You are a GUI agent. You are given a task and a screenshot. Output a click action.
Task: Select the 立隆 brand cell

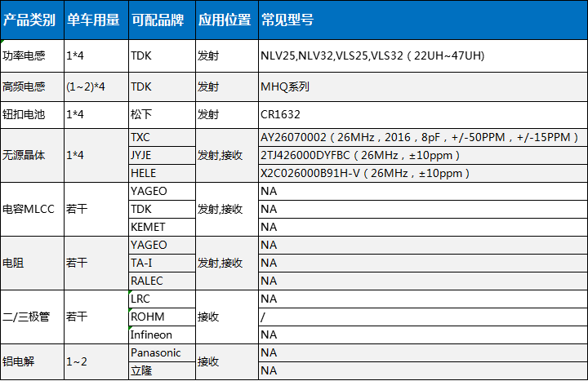162,371
